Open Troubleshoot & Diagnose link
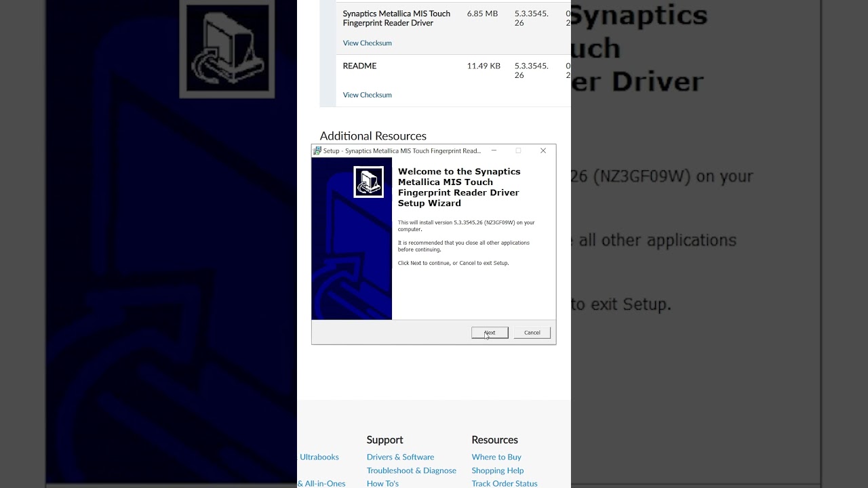The width and height of the screenshot is (868, 488). [411, 470]
